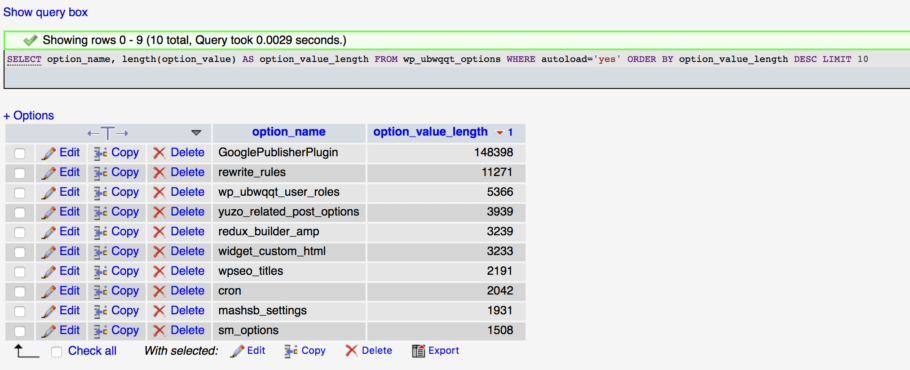This screenshot has height=370, width=910.
Task: Expand the + Options section
Action: click(x=28, y=115)
